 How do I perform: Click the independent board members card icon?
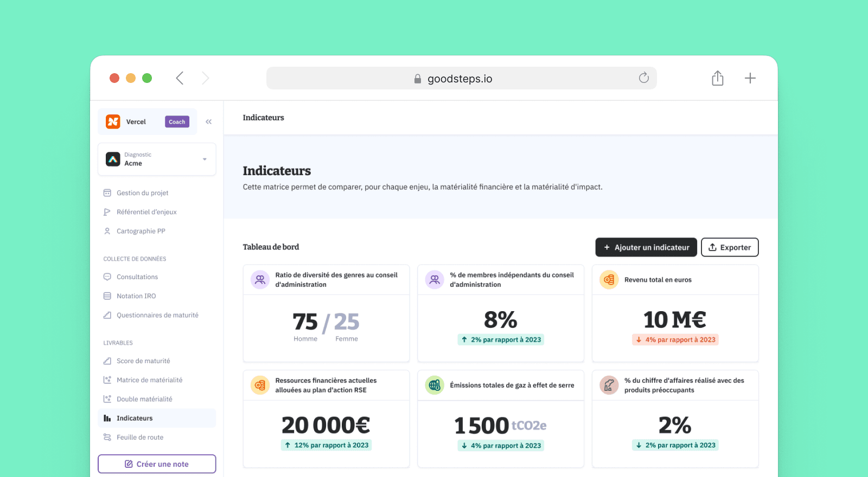coord(435,280)
